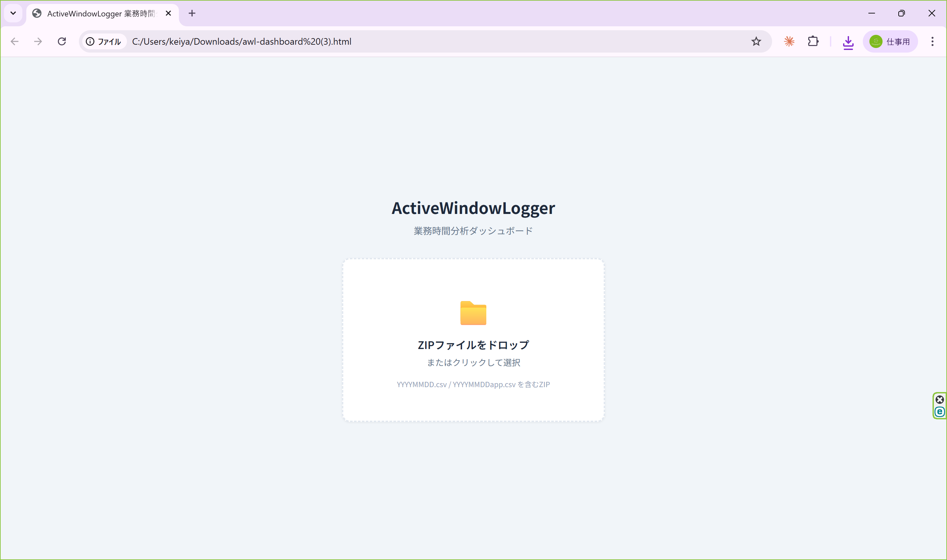
Task: Click the back navigation arrow
Action: click(14, 41)
